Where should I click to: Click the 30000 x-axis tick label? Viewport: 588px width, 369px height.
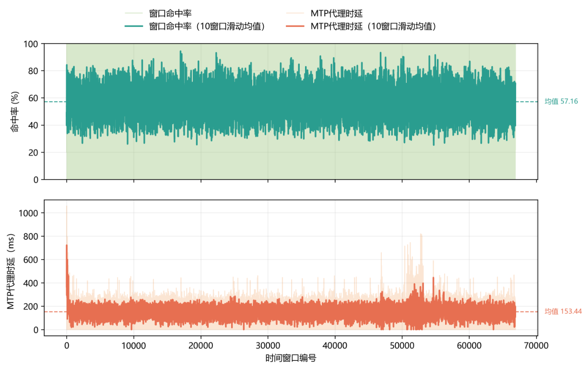pyautogui.click(x=268, y=345)
